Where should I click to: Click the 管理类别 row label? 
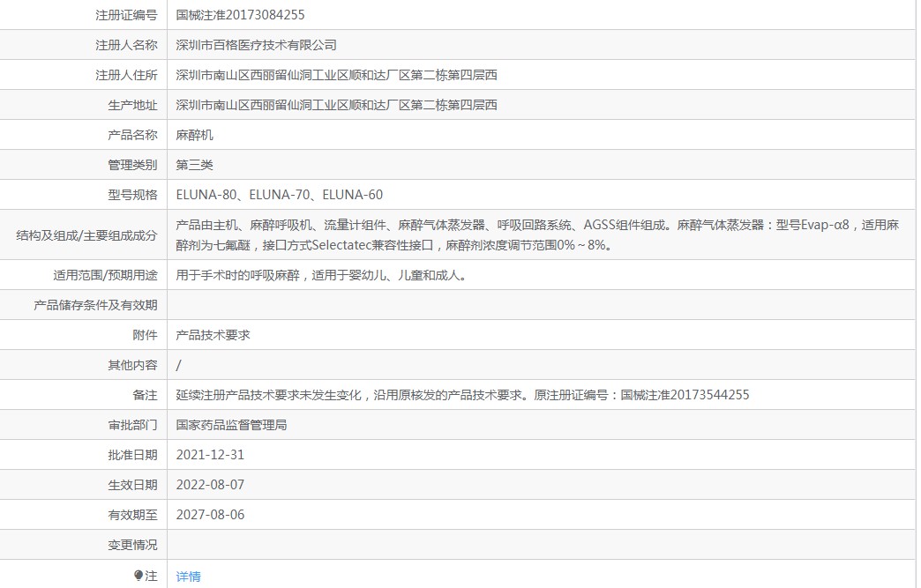coord(132,165)
